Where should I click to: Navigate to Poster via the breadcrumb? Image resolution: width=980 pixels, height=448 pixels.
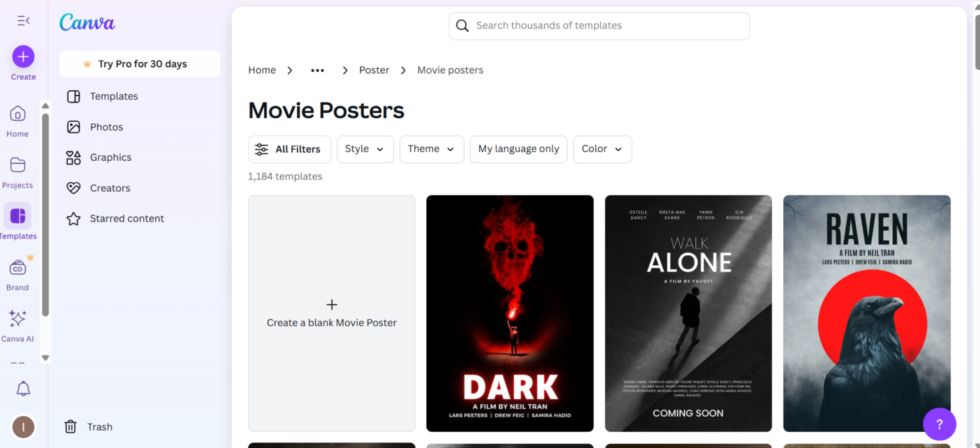tap(374, 70)
